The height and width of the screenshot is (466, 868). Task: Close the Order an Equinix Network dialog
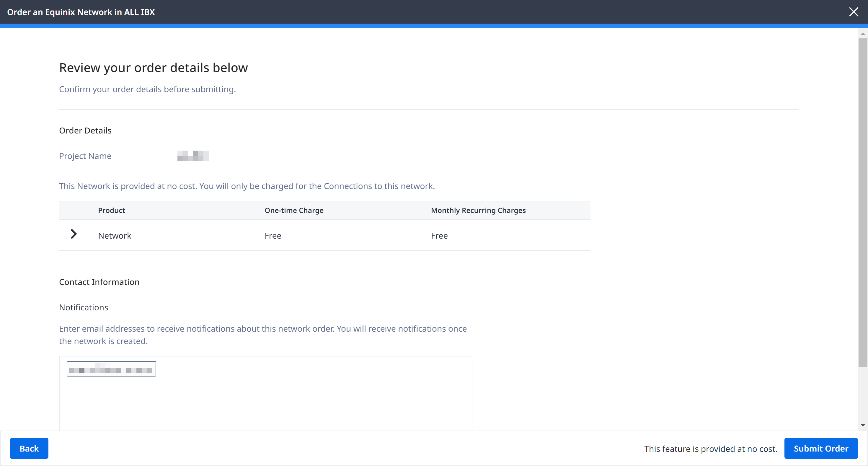click(x=854, y=12)
